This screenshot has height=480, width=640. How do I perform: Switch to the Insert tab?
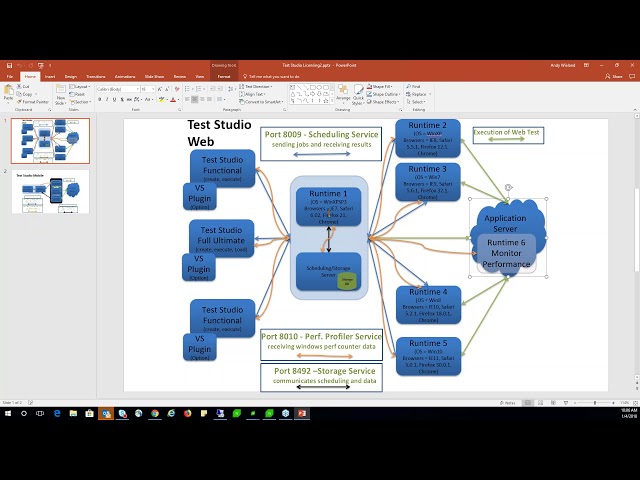coord(50,76)
